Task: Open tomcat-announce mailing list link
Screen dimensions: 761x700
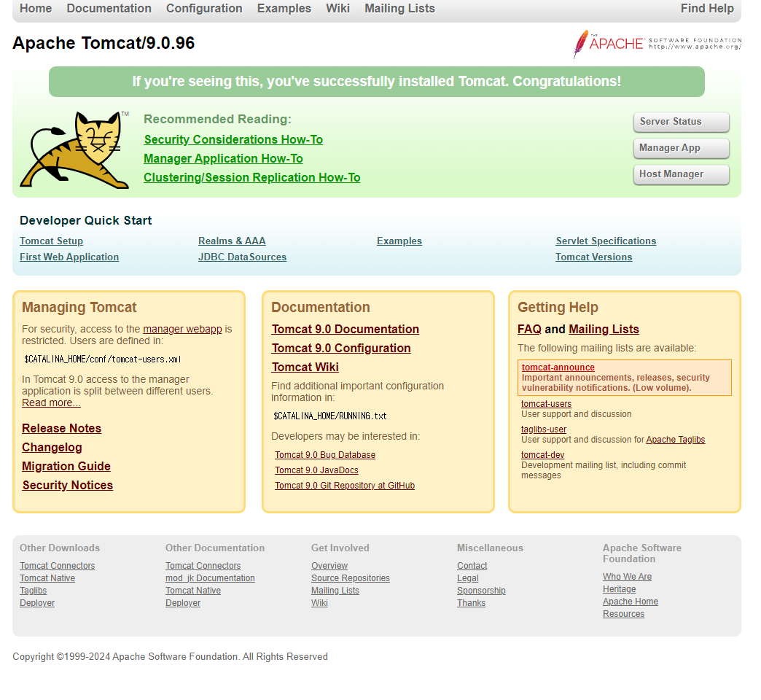Action: pyautogui.click(x=558, y=368)
